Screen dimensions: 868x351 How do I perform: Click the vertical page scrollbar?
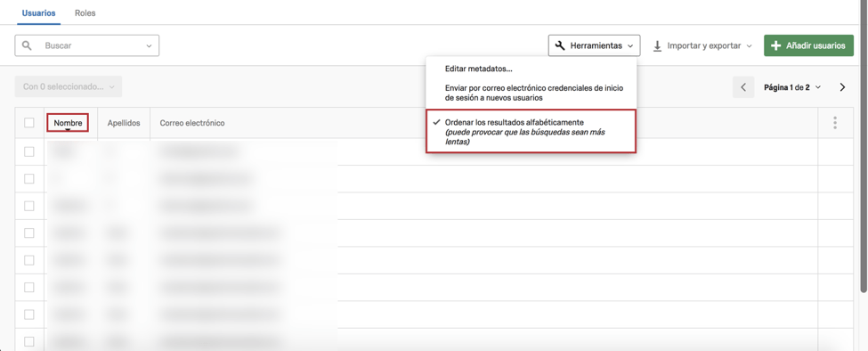[x=864, y=147]
